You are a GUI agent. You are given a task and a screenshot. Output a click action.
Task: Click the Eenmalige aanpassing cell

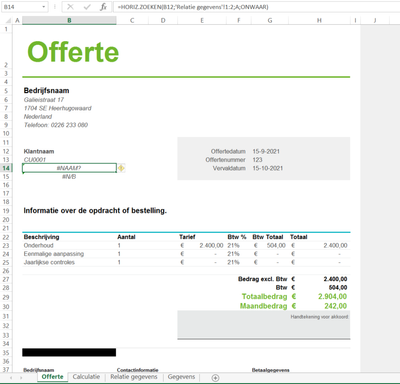pos(69,254)
